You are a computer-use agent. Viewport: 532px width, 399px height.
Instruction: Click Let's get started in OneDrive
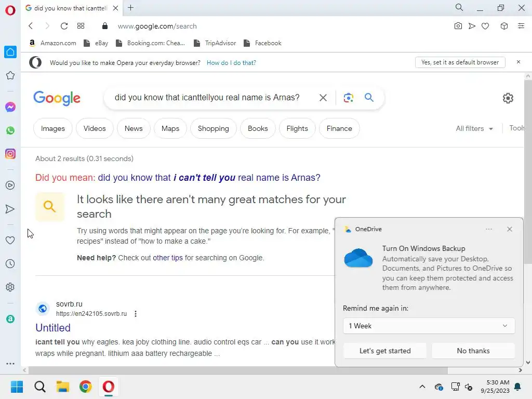pyautogui.click(x=385, y=351)
